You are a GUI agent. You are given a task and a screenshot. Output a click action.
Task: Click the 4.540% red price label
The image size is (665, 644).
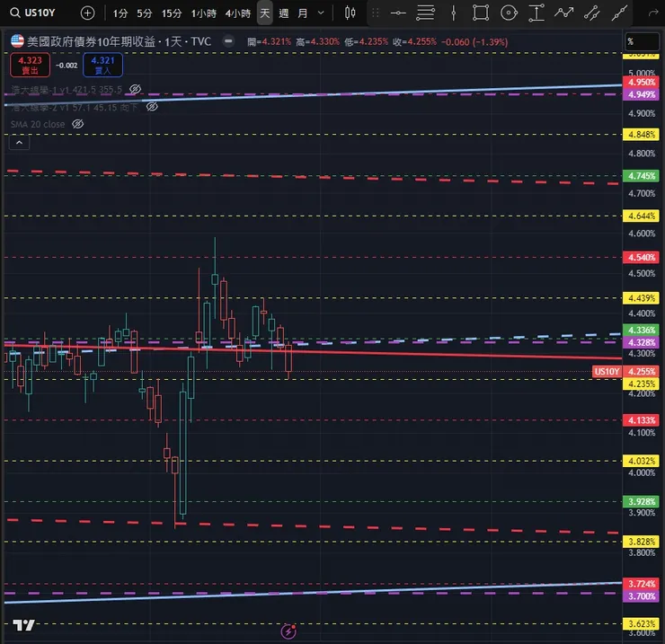pos(642,257)
